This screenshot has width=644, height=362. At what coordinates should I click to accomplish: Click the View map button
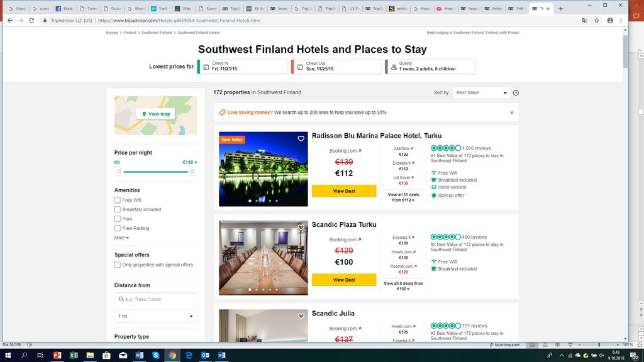(156, 114)
